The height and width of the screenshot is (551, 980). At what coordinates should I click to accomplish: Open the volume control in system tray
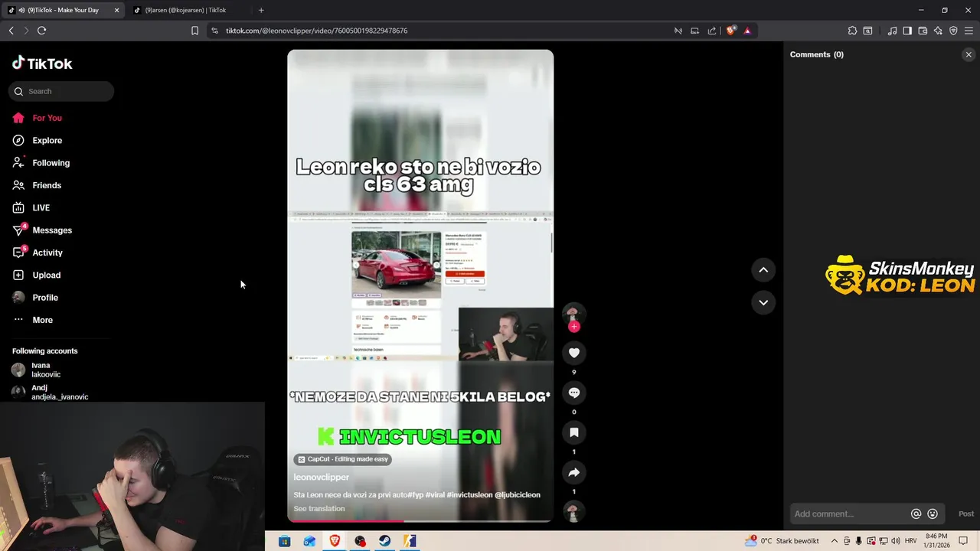click(895, 541)
